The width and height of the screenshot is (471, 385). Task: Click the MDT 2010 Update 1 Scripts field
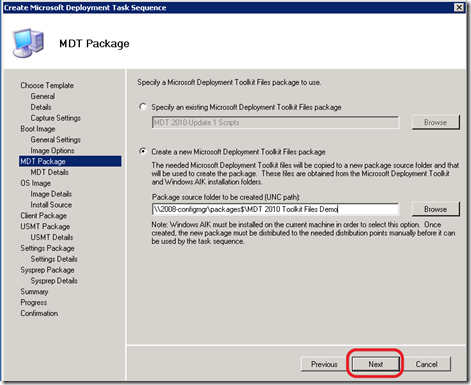[275, 122]
